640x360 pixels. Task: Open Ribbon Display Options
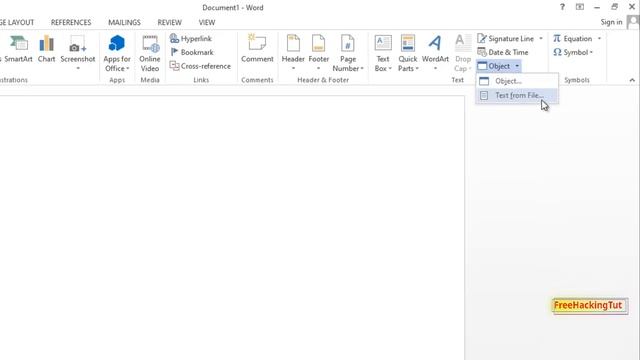point(580,7)
